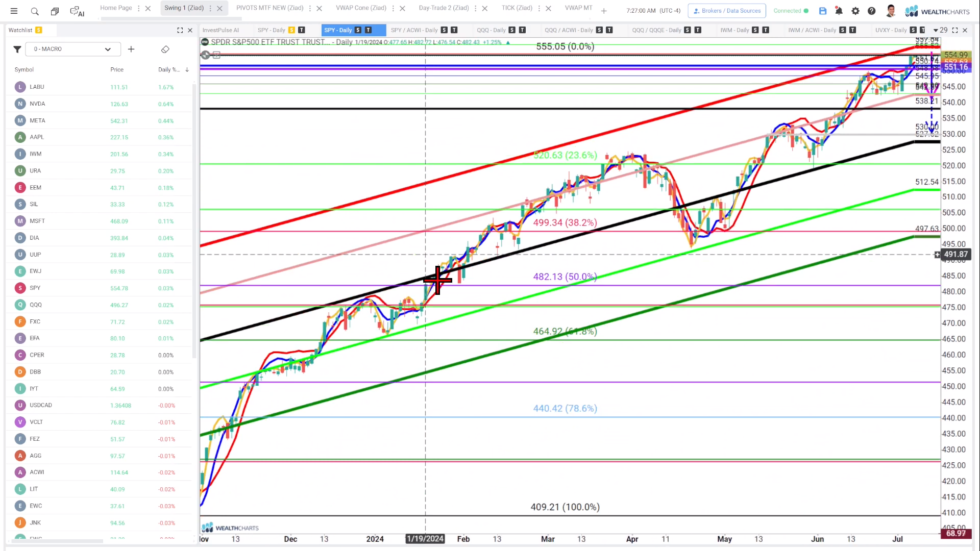This screenshot has height=551, width=980.
Task: Click the duplicate windows icon
Action: coord(55,11)
